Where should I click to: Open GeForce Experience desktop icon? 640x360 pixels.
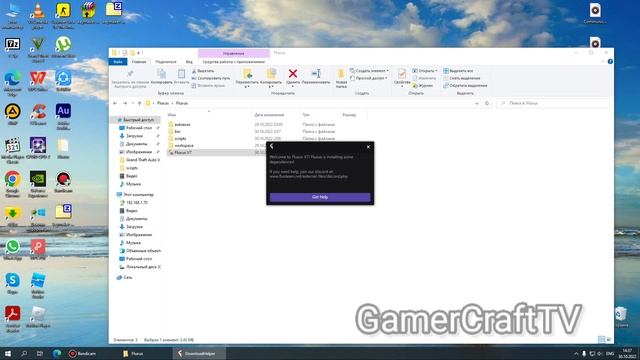tap(38, 184)
